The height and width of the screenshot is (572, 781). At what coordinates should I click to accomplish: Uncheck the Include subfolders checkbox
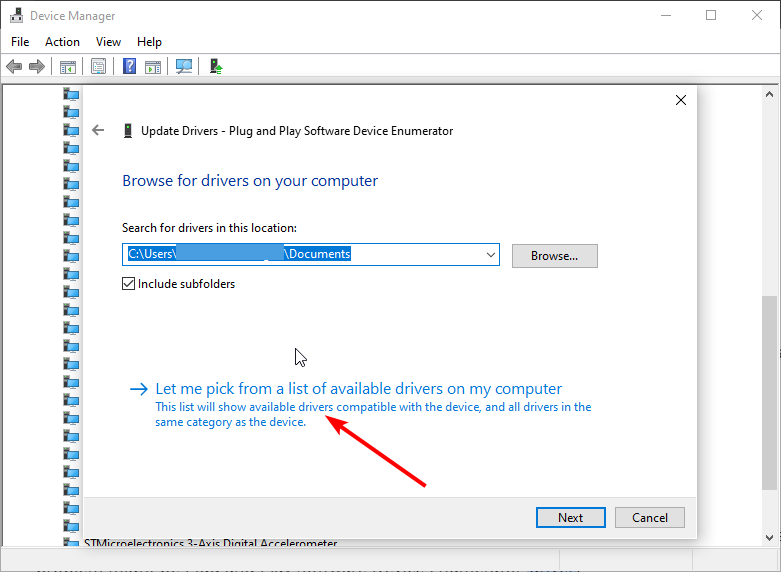(129, 284)
